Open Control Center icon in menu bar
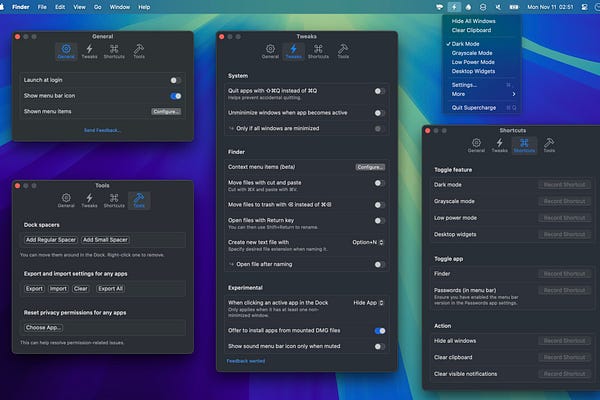 pos(584,7)
